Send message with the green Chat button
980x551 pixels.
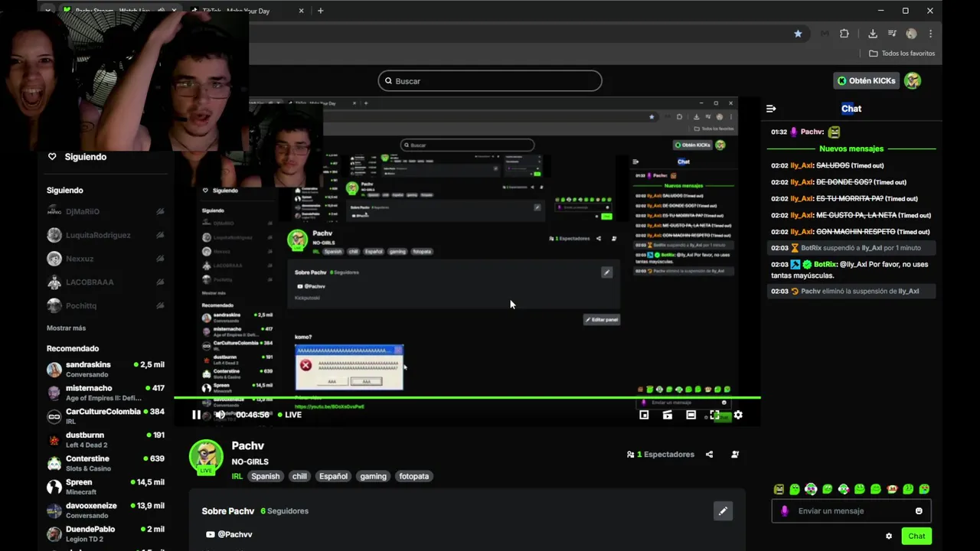(916, 536)
